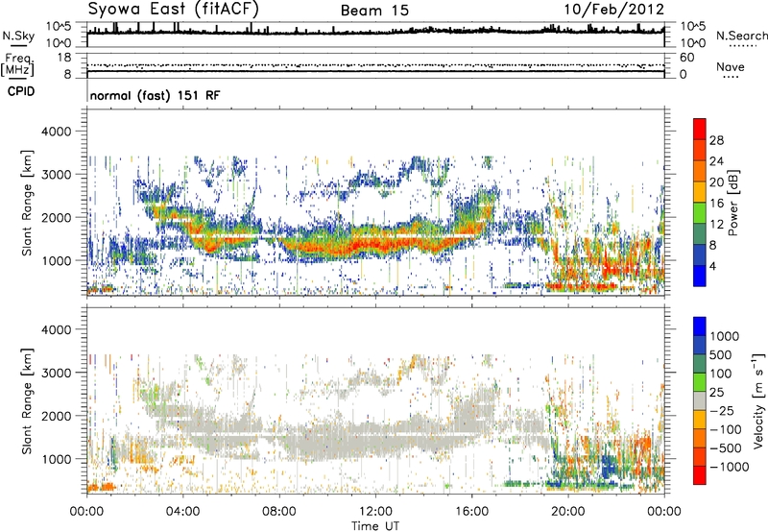This screenshot has height=532, width=768.
Task: Click 'Slant Range [km]' label of power panel
Action: coord(27,203)
